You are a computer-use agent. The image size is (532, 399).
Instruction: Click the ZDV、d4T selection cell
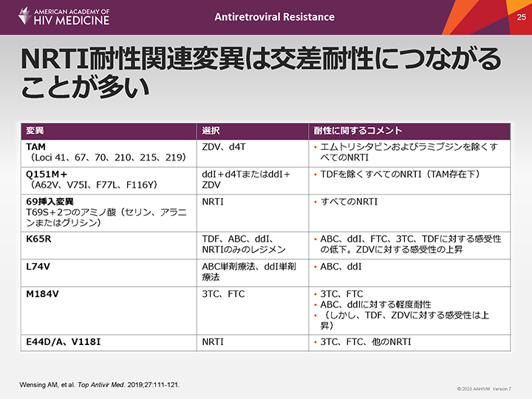(x=223, y=147)
